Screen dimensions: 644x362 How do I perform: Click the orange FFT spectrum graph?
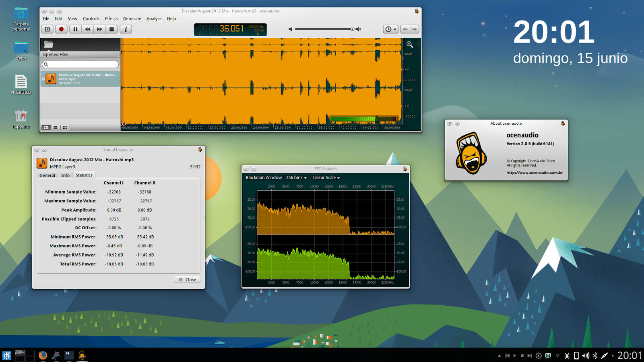click(326, 213)
